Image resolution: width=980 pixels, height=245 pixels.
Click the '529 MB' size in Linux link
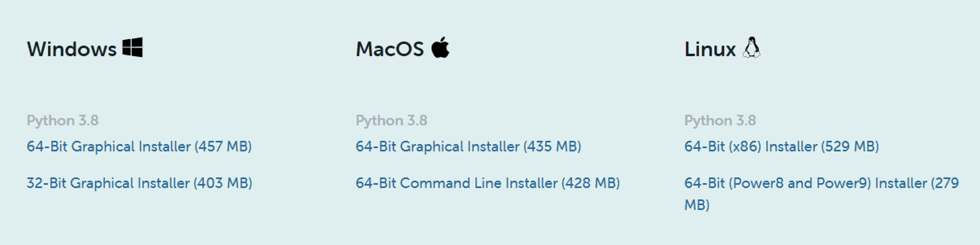tap(850, 147)
